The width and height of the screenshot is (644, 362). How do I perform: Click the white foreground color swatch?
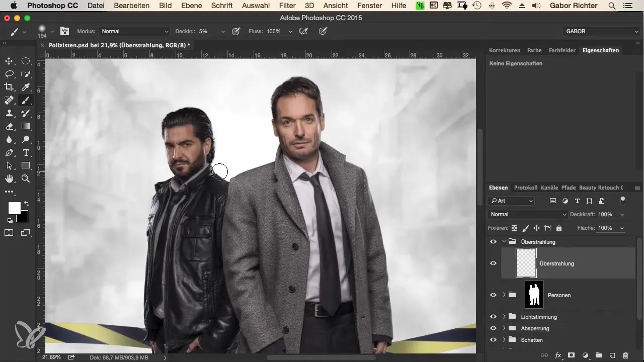(14, 208)
